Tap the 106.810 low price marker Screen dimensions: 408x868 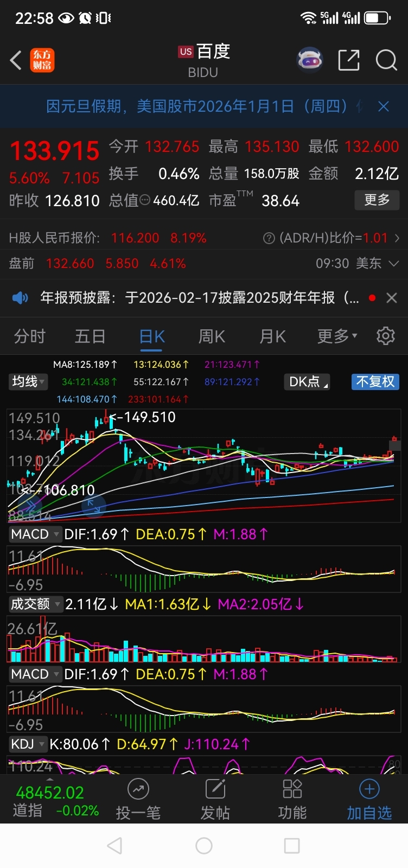[59, 490]
